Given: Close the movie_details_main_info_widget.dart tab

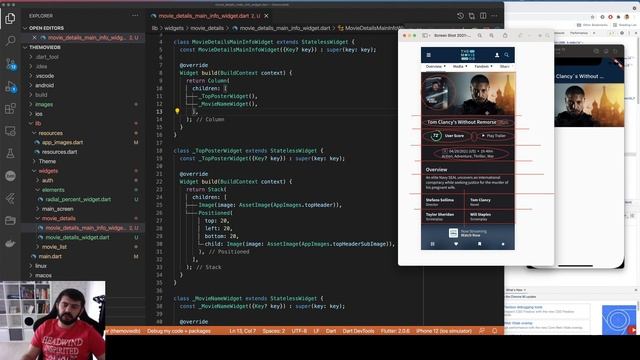Looking at the screenshot, I should (x=266, y=16).
